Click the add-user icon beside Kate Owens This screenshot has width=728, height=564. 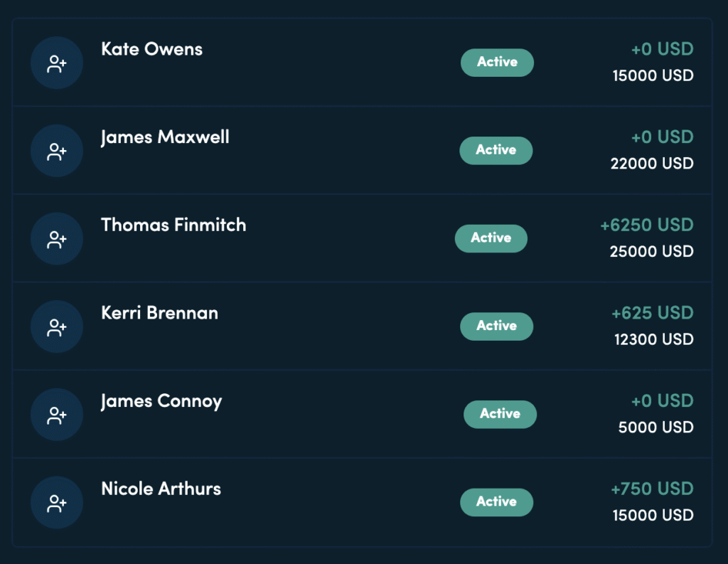(57, 63)
